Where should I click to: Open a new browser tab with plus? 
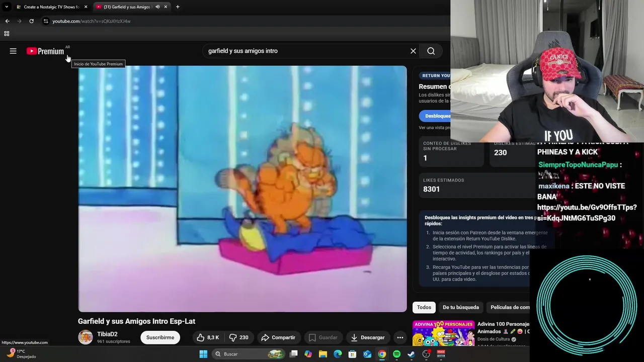178,7
